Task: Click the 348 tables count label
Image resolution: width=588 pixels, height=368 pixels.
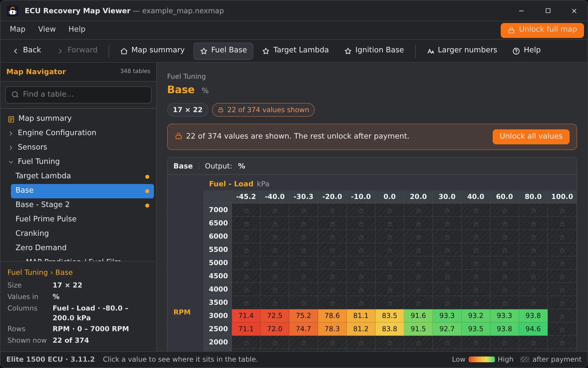Action: [x=135, y=71]
